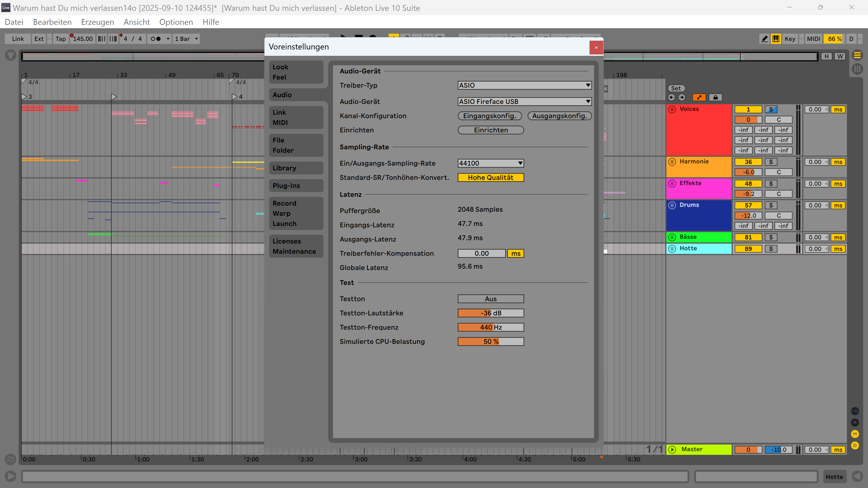Jump to previous locator arrow
The height and width of the screenshot is (488, 868).
click(x=672, y=97)
